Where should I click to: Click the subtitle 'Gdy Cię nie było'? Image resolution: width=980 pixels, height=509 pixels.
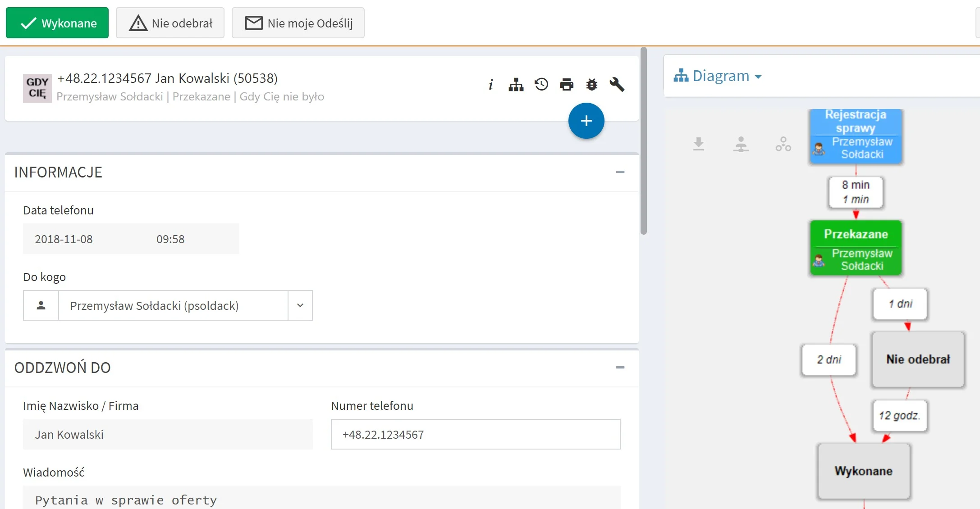[x=282, y=97]
